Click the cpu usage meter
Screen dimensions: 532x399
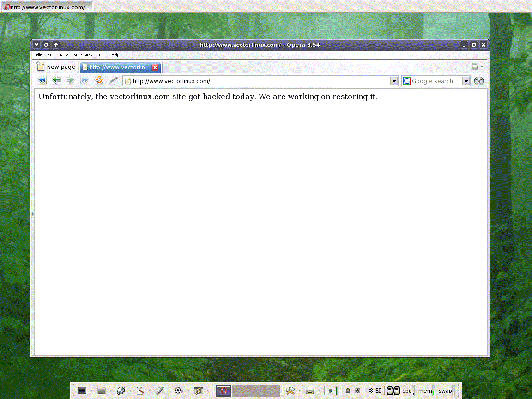tap(408, 391)
